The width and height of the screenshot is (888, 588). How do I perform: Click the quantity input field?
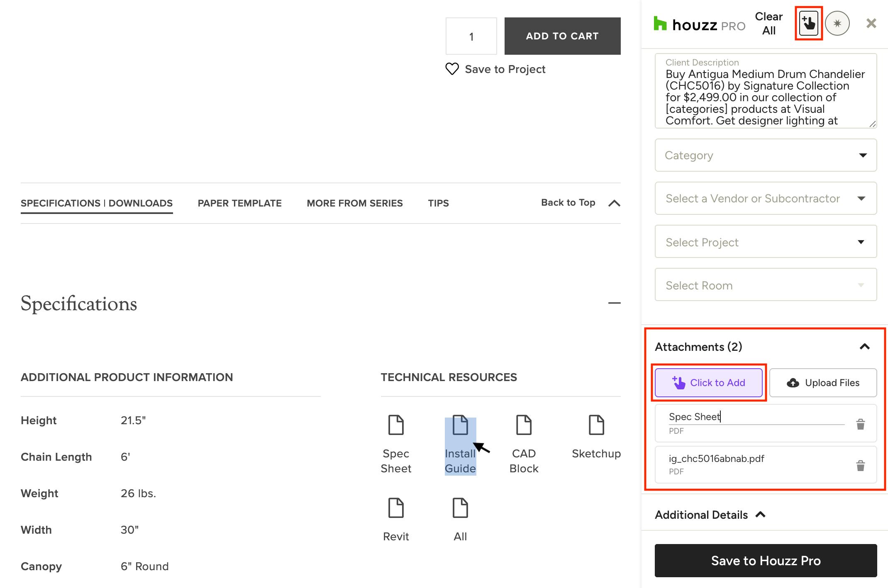coord(471,36)
